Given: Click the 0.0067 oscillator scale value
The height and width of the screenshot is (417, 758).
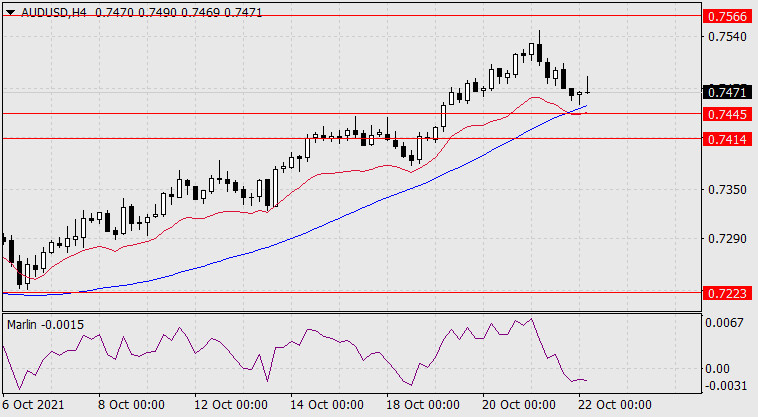Looking at the screenshot, I should pyautogui.click(x=724, y=323).
